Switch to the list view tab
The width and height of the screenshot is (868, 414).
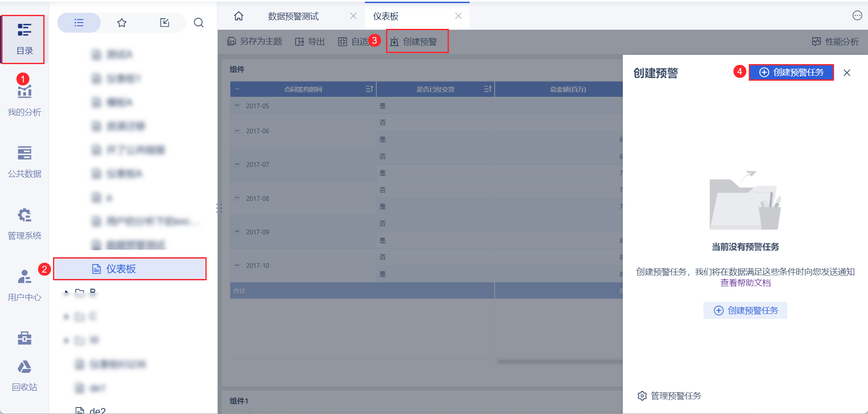pos(79,23)
